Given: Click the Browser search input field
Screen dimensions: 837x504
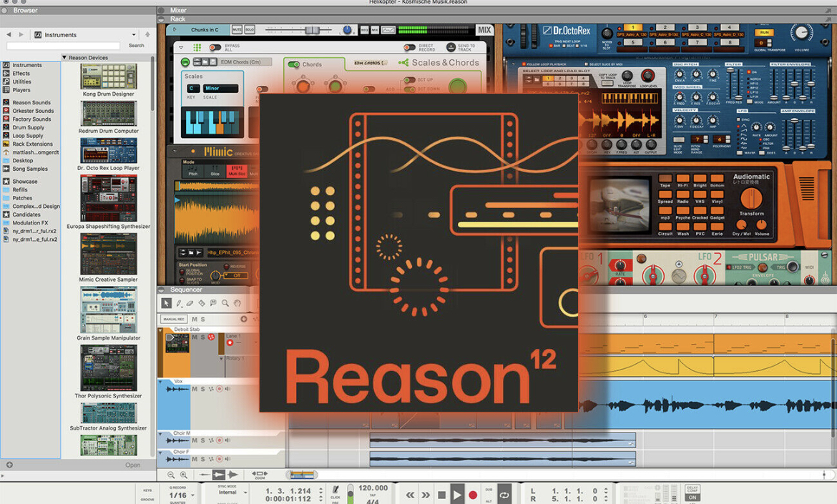Looking at the screenshot, I should [63, 46].
